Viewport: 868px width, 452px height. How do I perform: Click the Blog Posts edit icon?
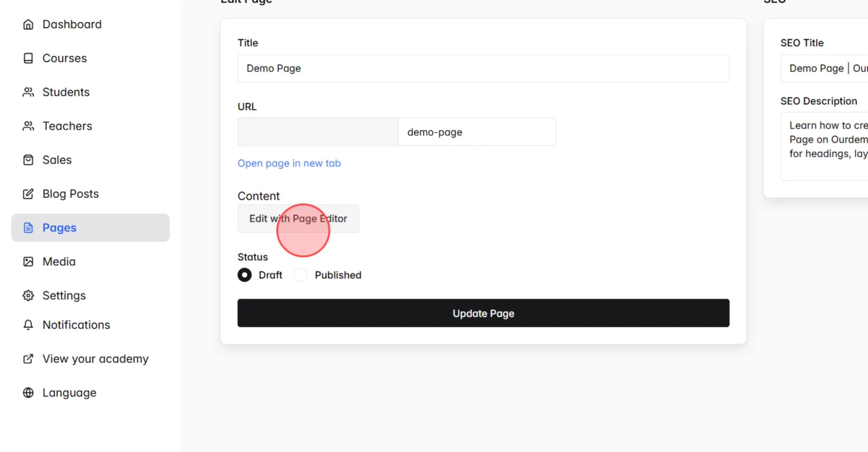[x=28, y=194]
